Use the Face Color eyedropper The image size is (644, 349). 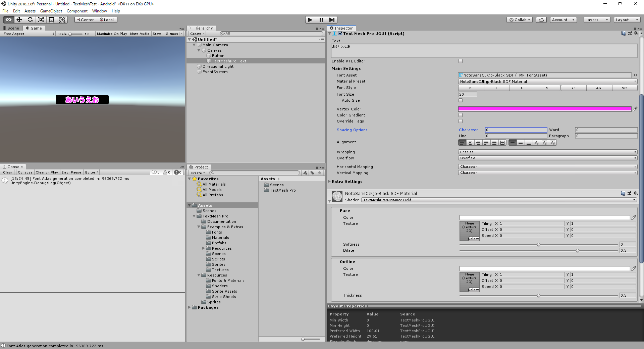[634, 217]
